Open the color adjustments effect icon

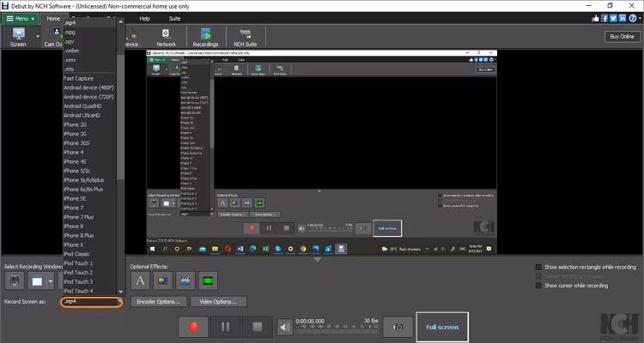pyautogui.click(x=163, y=280)
